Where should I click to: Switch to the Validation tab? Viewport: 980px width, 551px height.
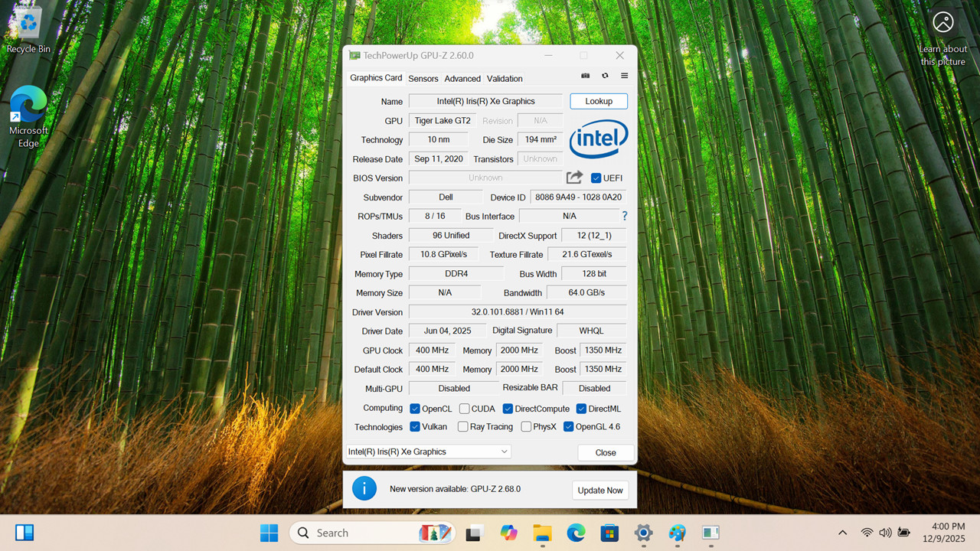505,79
